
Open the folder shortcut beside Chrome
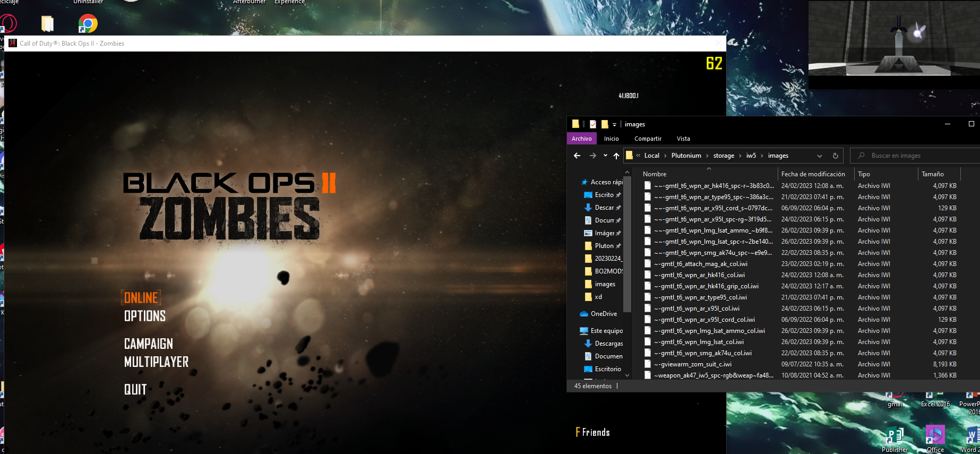coord(48,24)
